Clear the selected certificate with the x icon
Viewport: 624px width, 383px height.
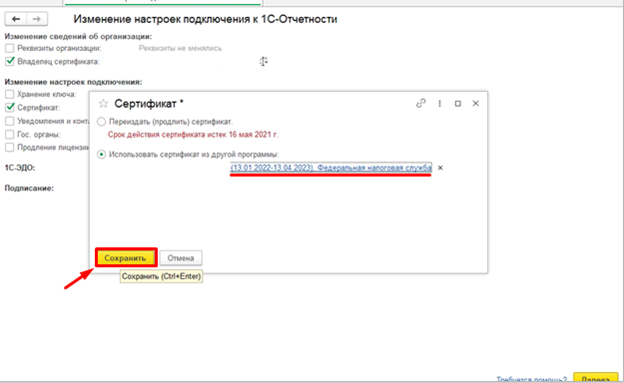(440, 168)
